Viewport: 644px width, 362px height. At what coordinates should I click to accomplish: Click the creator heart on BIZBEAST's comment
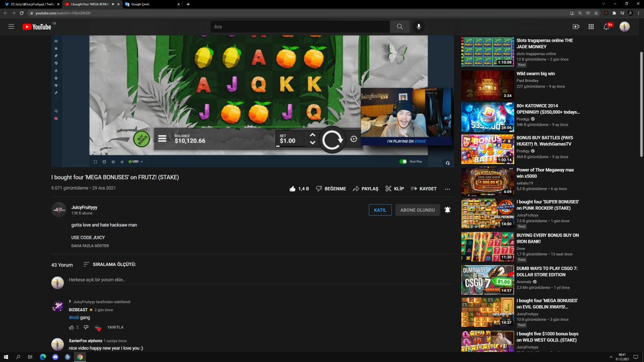(x=98, y=328)
